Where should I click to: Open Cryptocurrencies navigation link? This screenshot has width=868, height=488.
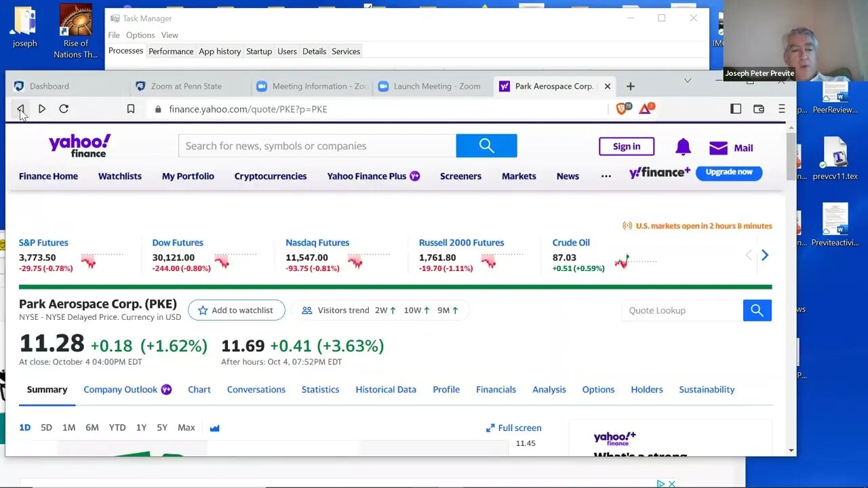pyautogui.click(x=271, y=176)
